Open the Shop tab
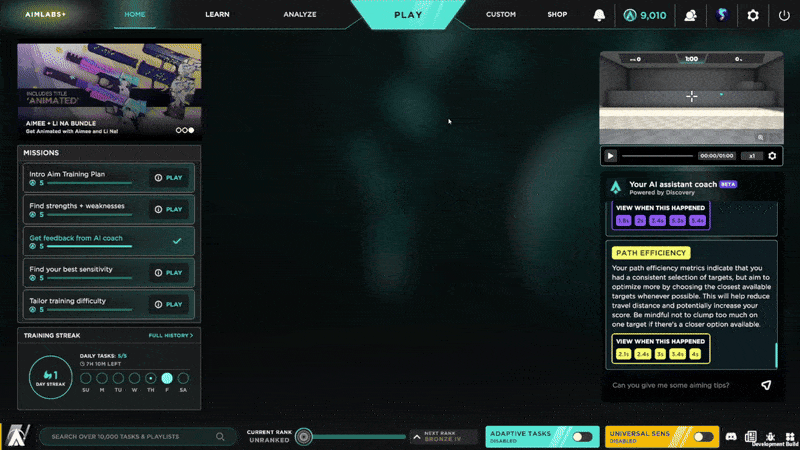Image resolution: width=800 pixels, height=450 pixels. tap(557, 14)
